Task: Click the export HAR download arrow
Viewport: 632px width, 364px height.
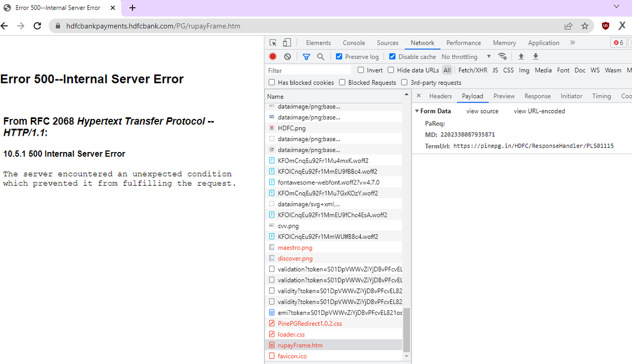Action: point(536,56)
